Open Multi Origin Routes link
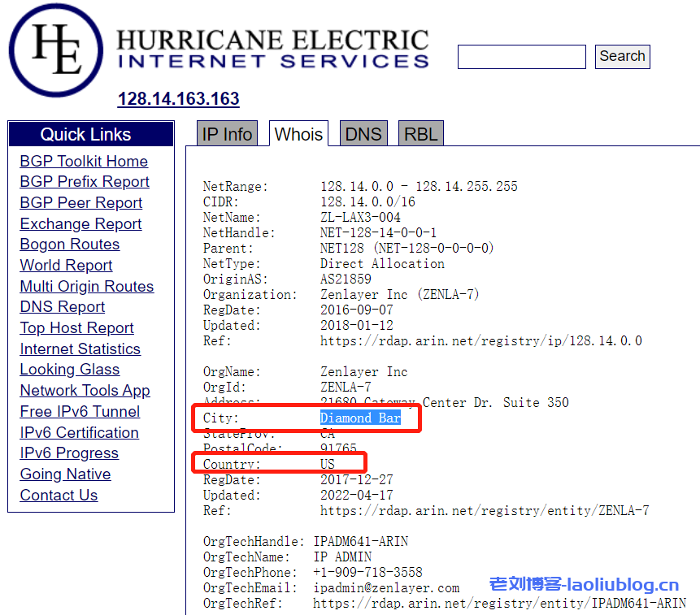The height and width of the screenshot is (615, 700). coord(86,287)
